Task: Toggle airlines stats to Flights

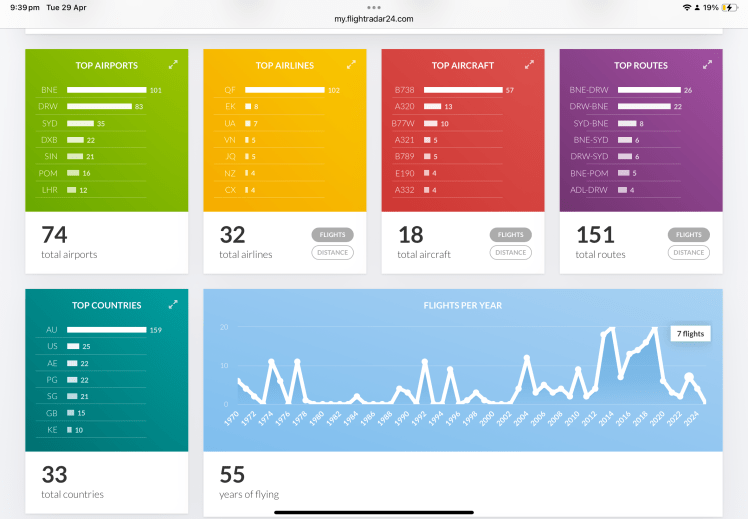Action: pos(332,235)
